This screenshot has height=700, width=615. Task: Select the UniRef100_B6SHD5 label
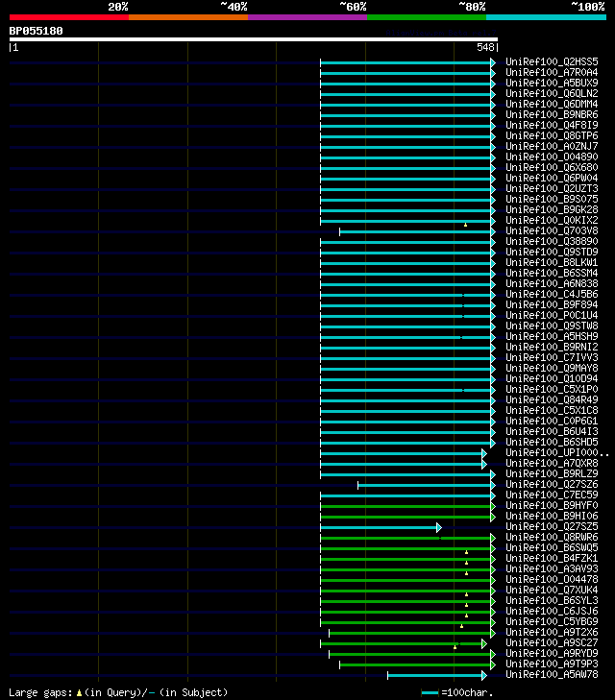point(552,442)
